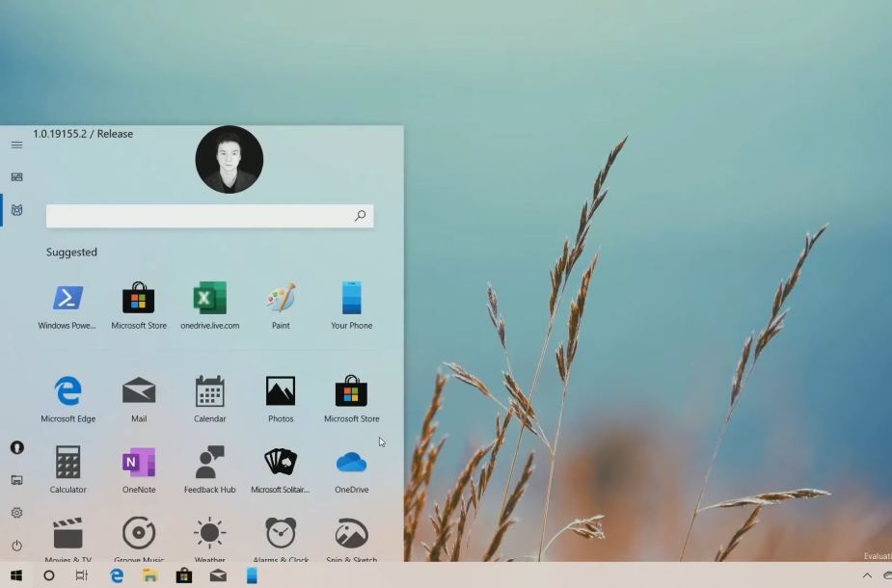Viewport: 892px width, 588px height.
Task: Switch to the pinned tiles view
Action: click(17, 176)
